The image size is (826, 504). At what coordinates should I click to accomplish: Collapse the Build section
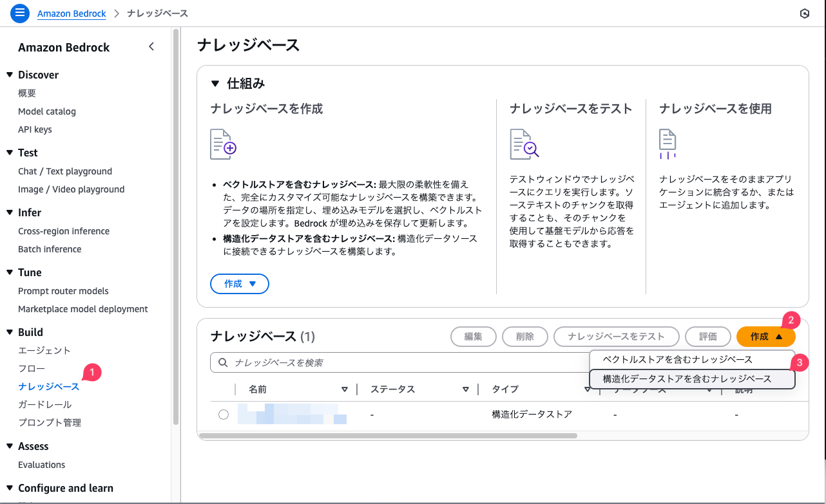click(x=10, y=332)
